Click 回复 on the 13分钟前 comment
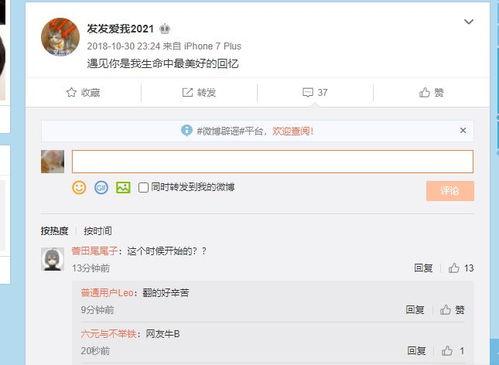 (x=423, y=268)
